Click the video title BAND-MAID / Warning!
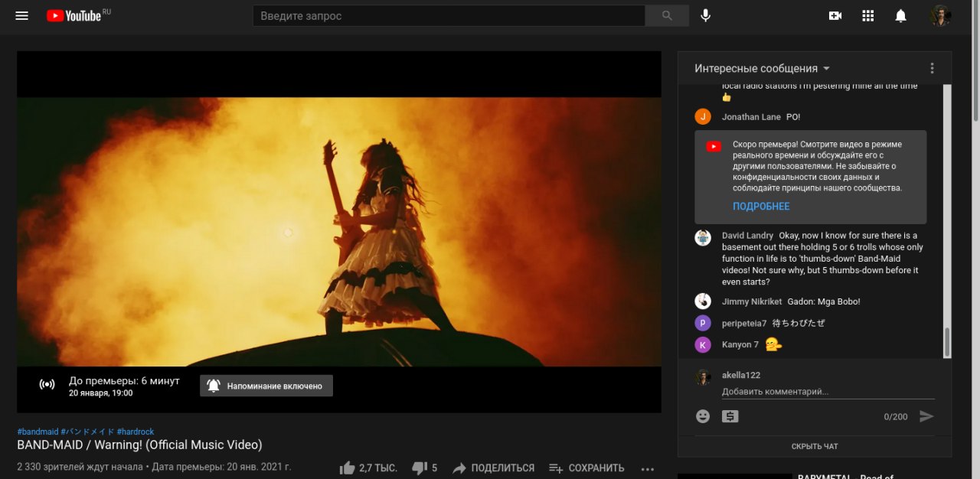 pyautogui.click(x=139, y=445)
